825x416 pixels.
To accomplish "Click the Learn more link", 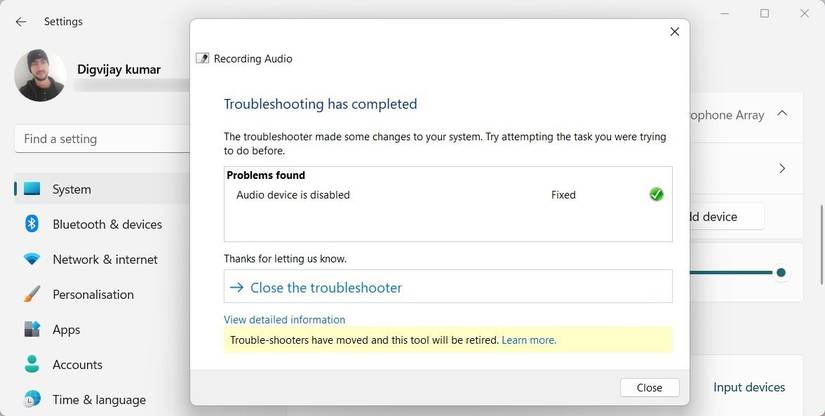I will [529, 340].
